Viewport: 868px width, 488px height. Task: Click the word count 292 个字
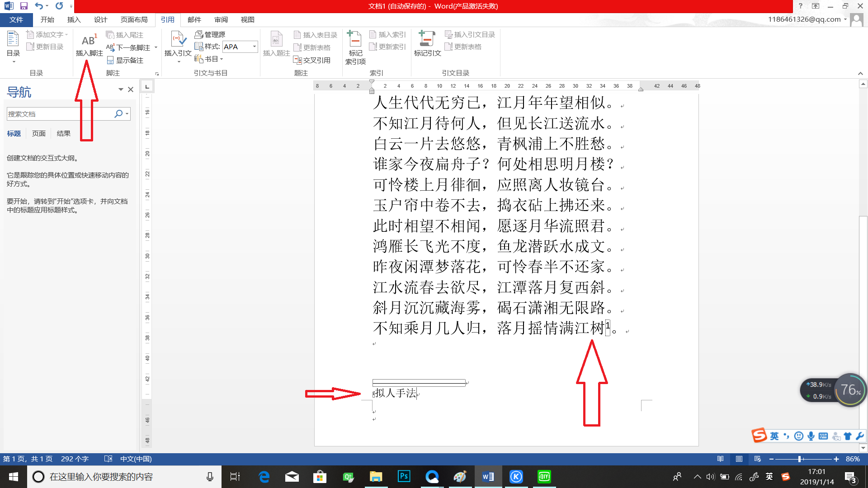(x=75, y=459)
